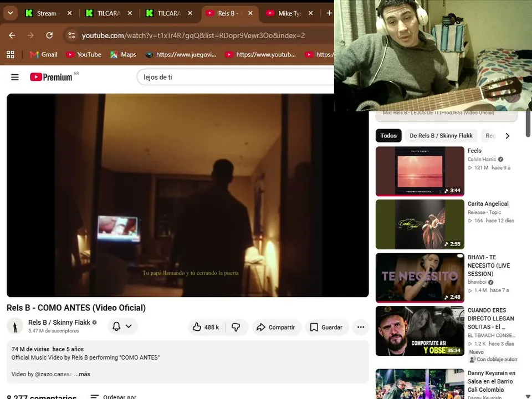
Task: Click the COMO ANTES video player
Action: point(188,195)
